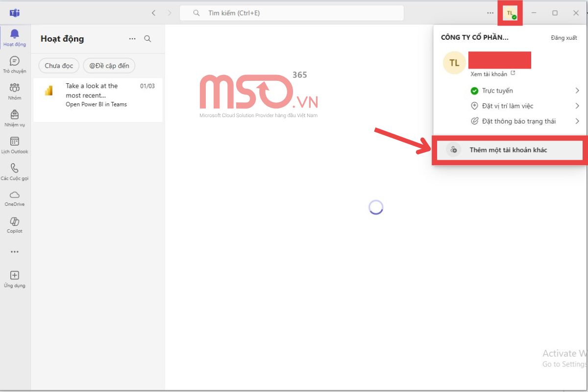The width and height of the screenshot is (588, 392).
Task: Show more apps ellipsis in sidebar
Action: [15, 252]
